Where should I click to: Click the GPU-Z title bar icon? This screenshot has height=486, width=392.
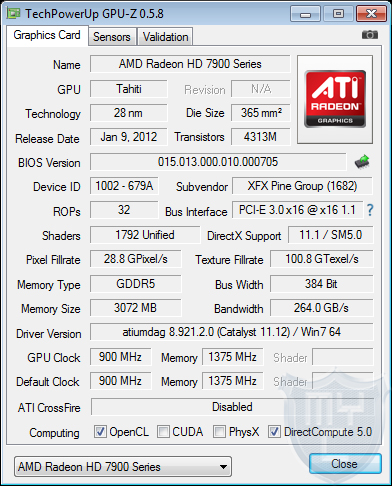click(x=14, y=13)
